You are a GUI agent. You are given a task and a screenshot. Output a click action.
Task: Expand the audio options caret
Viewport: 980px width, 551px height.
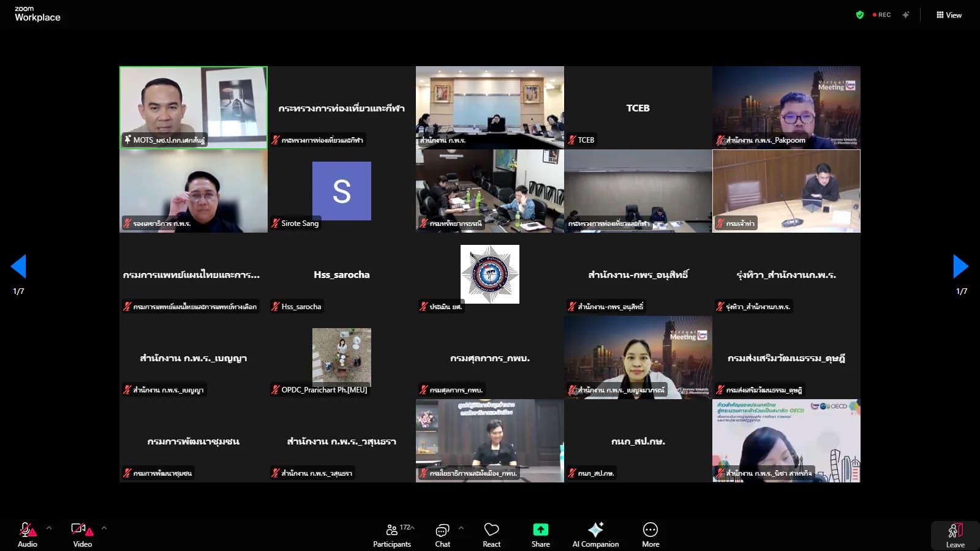pos(49,528)
